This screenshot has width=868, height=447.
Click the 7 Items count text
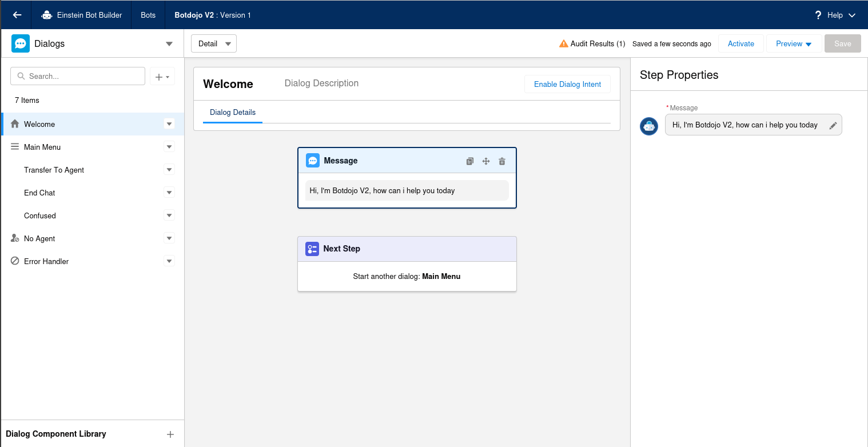point(27,100)
